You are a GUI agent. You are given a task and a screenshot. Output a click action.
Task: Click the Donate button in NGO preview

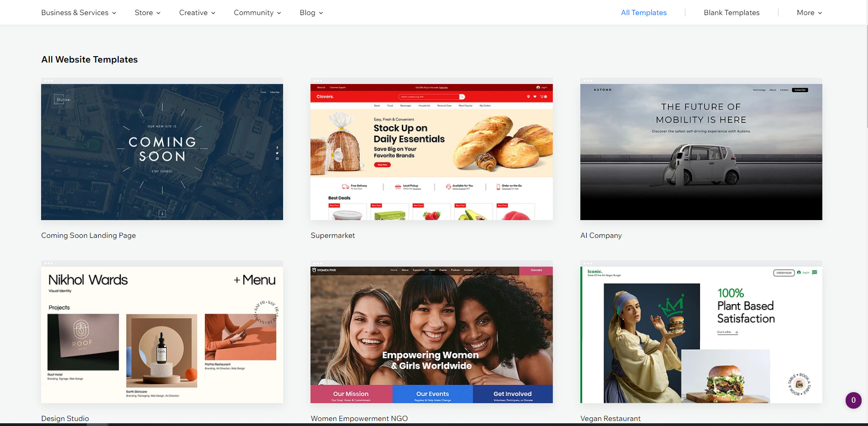[x=536, y=270]
